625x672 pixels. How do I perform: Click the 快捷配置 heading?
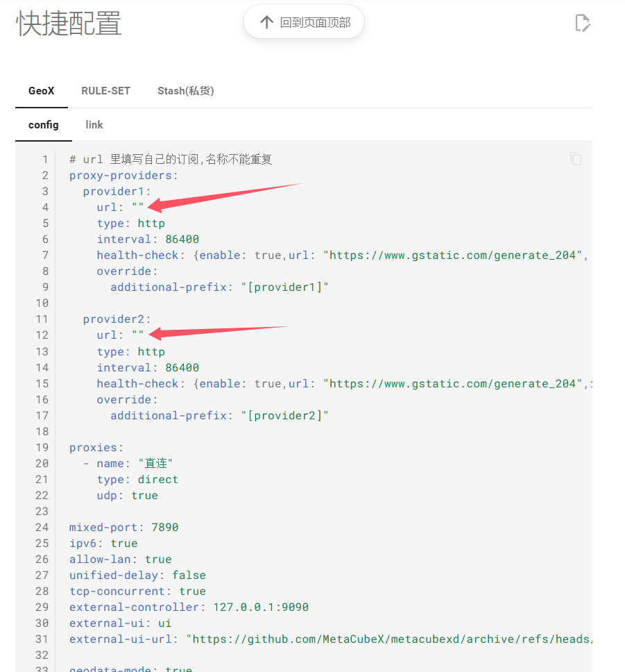pos(69,23)
